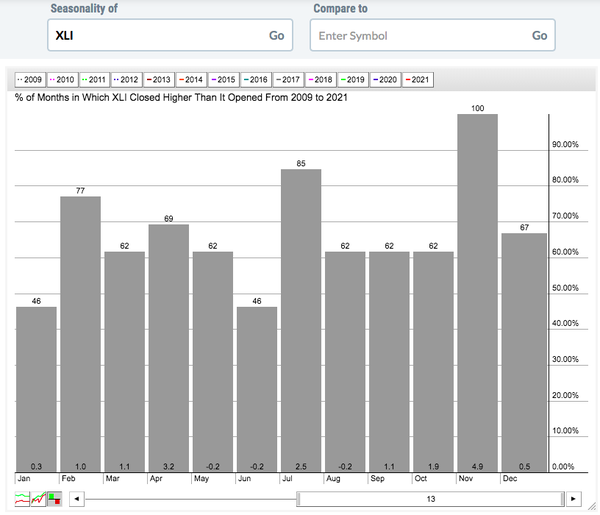Switch to the histogram chart mode icon
Screen dimensions: 600x515
coord(54,498)
